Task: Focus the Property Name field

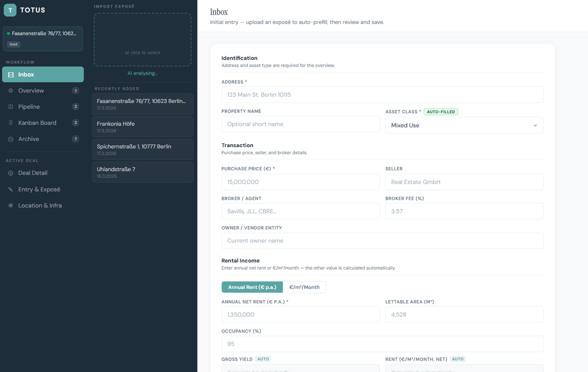Action: coord(301,124)
